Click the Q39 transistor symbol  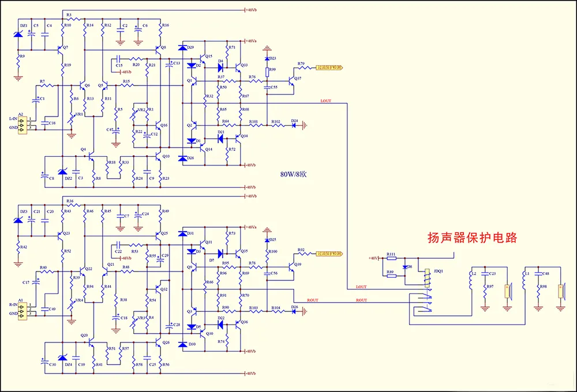291,267
